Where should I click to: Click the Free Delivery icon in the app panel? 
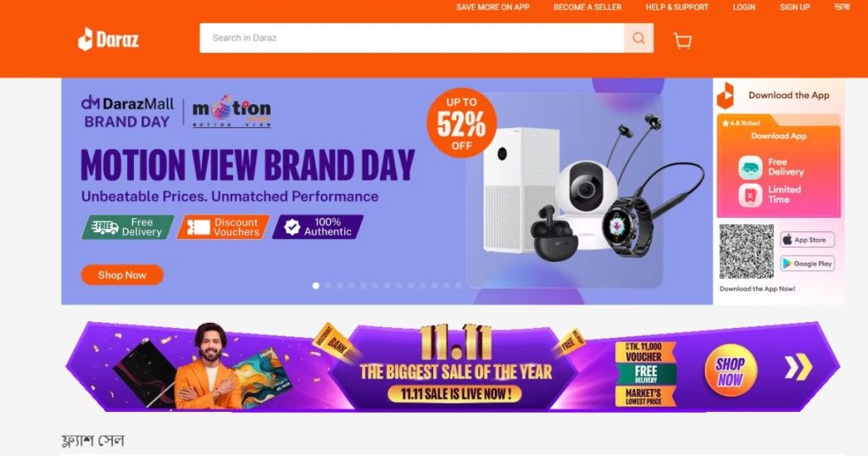point(750,167)
